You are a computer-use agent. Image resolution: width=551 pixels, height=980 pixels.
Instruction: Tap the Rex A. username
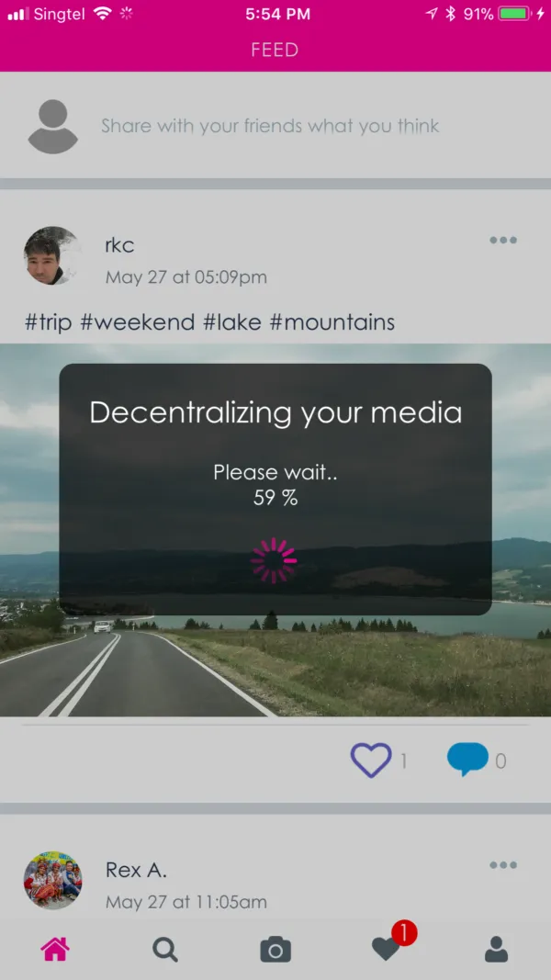click(136, 870)
